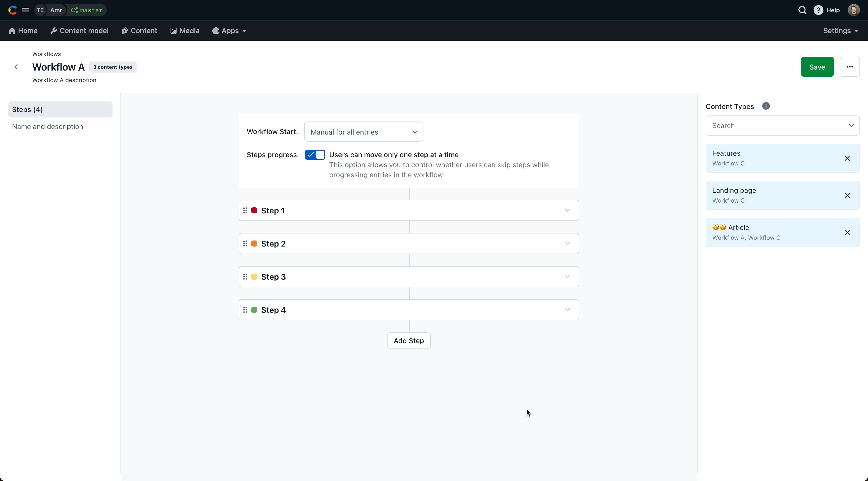Open the Media section
The image size is (868, 481).
tap(185, 31)
